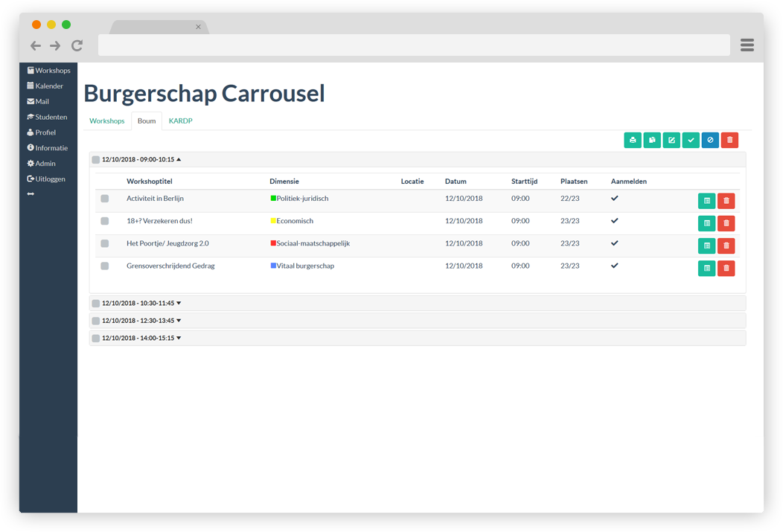783x532 pixels.
Task: Click the green Politiek-juridisch color square
Action: (x=273, y=198)
